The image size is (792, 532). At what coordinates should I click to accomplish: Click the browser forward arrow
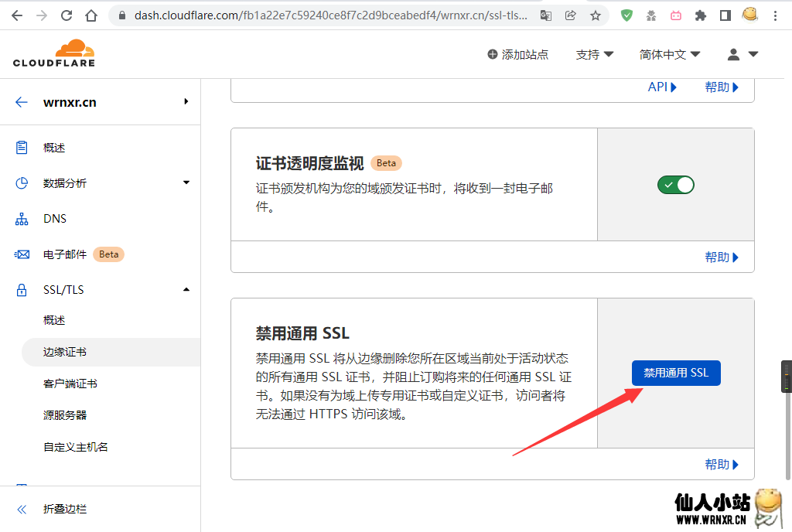click(x=42, y=15)
